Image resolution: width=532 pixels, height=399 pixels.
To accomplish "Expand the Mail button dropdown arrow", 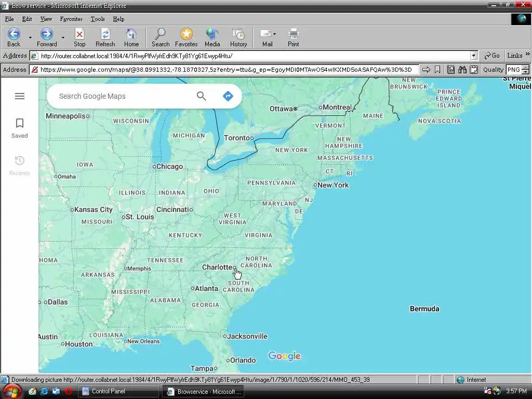I will pos(274,34).
